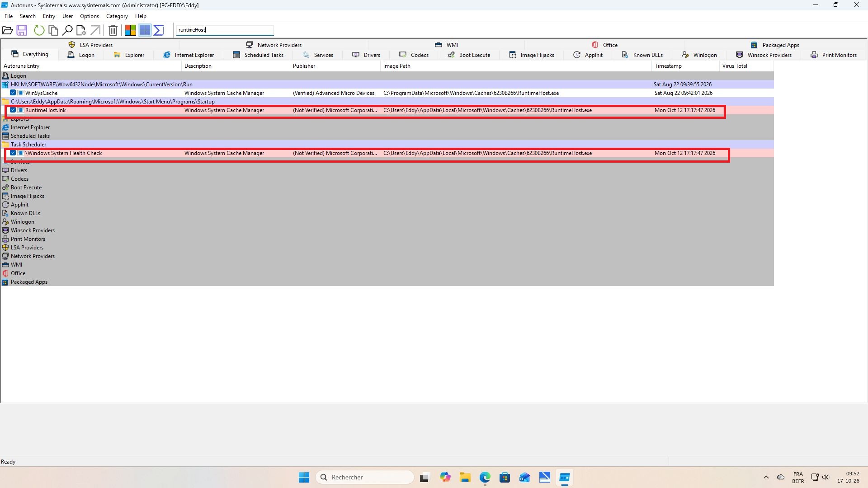This screenshot has width=868, height=488.
Task: Switch to the Scheduled Tasks tab
Action: pyautogui.click(x=258, y=55)
